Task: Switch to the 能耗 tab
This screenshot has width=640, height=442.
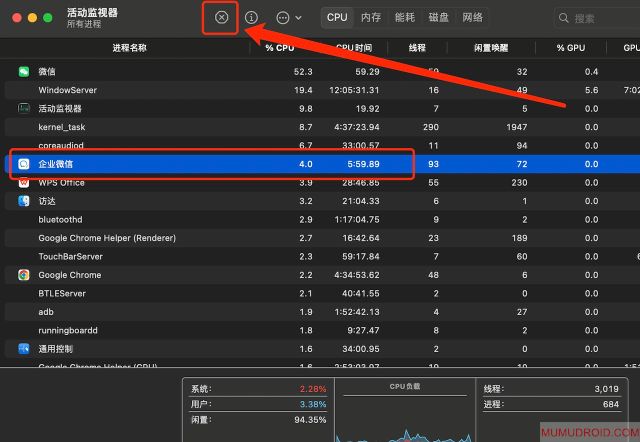Action: click(x=404, y=18)
